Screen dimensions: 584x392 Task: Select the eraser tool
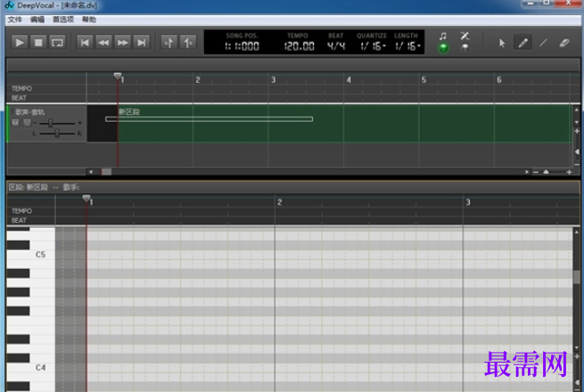[x=564, y=43]
